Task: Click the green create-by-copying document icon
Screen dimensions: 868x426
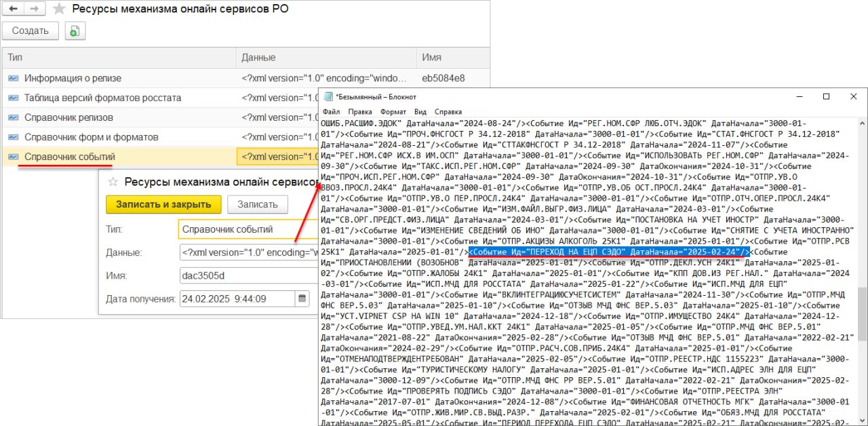Action: [x=74, y=31]
